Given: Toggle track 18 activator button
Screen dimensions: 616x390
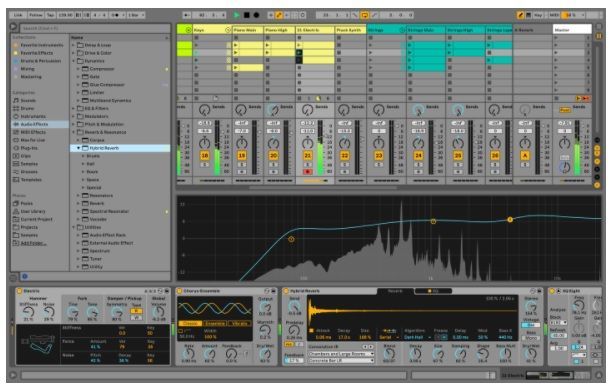Looking at the screenshot, I should click(x=205, y=156).
